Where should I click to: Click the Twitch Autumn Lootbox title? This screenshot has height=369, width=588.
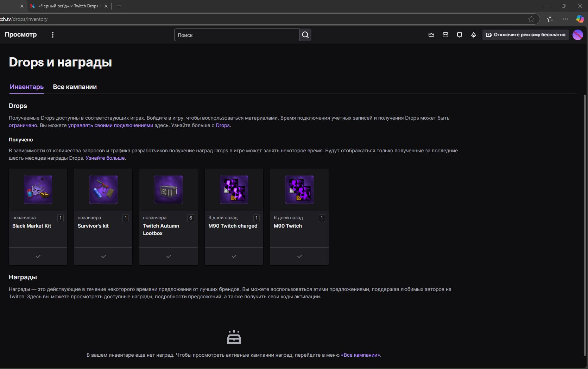[161, 229]
